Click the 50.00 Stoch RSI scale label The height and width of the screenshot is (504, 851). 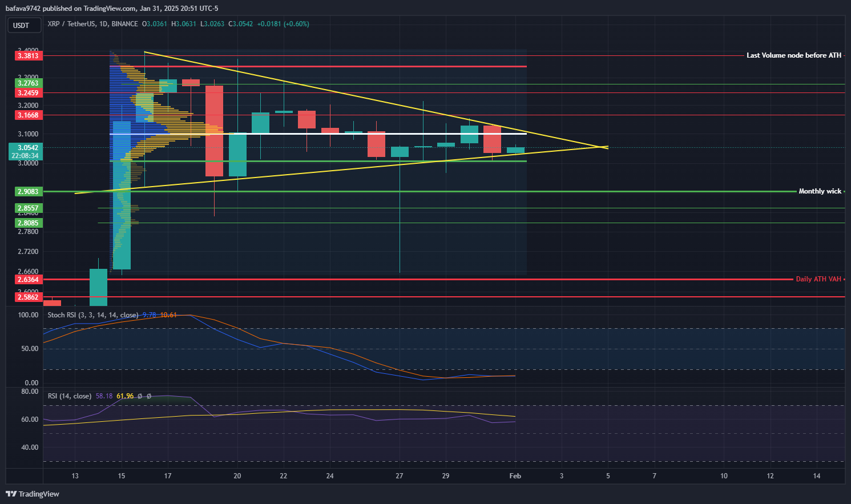30,349
